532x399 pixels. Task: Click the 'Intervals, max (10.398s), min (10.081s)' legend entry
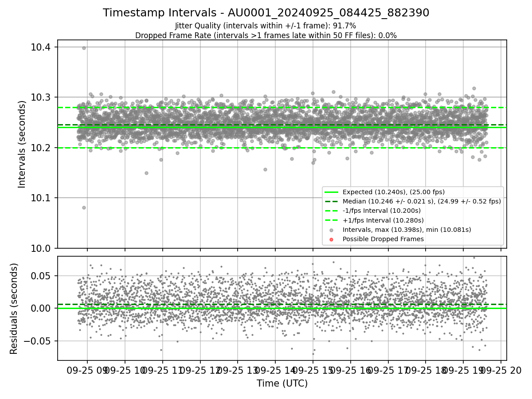click(x=407, y=230)
